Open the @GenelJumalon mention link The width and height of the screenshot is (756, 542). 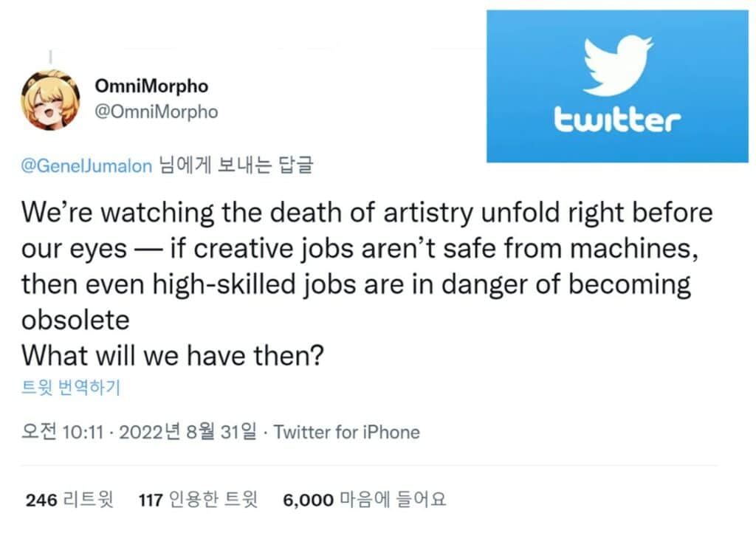tap(87, 165)
